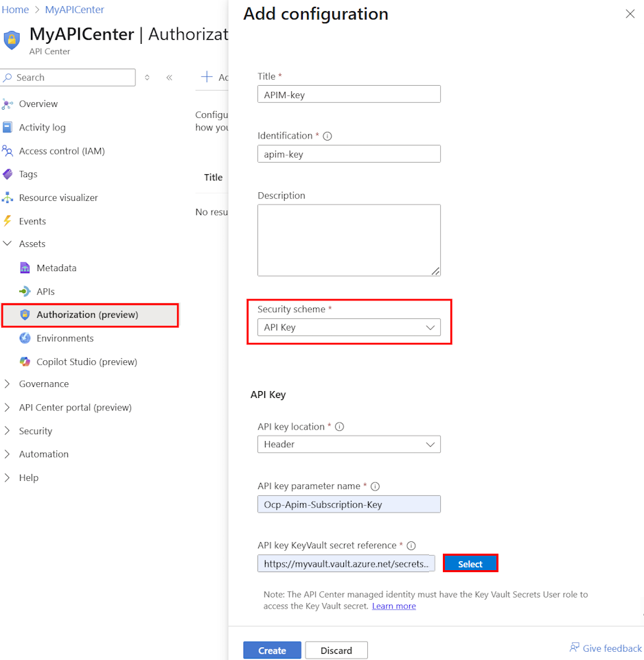Select Tags in the sidebar
Viewport: 644px width, 660px height.
pyautogui.click(x=30, y=174)
